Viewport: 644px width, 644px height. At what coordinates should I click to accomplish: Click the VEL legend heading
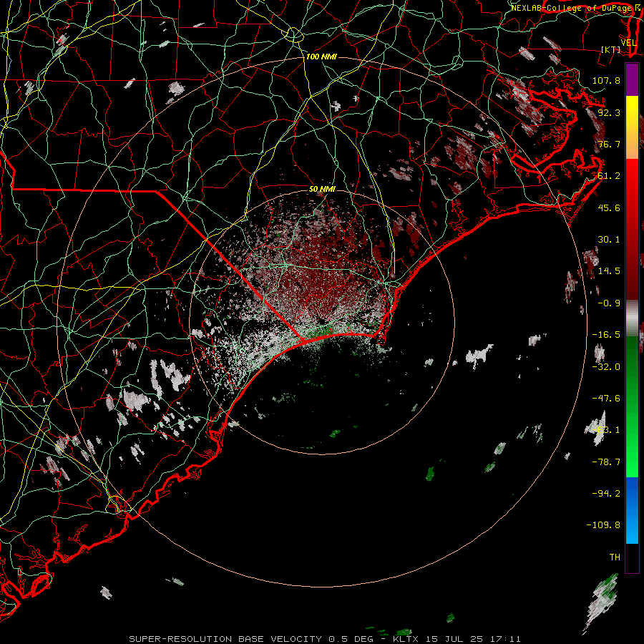coord(628,43)
